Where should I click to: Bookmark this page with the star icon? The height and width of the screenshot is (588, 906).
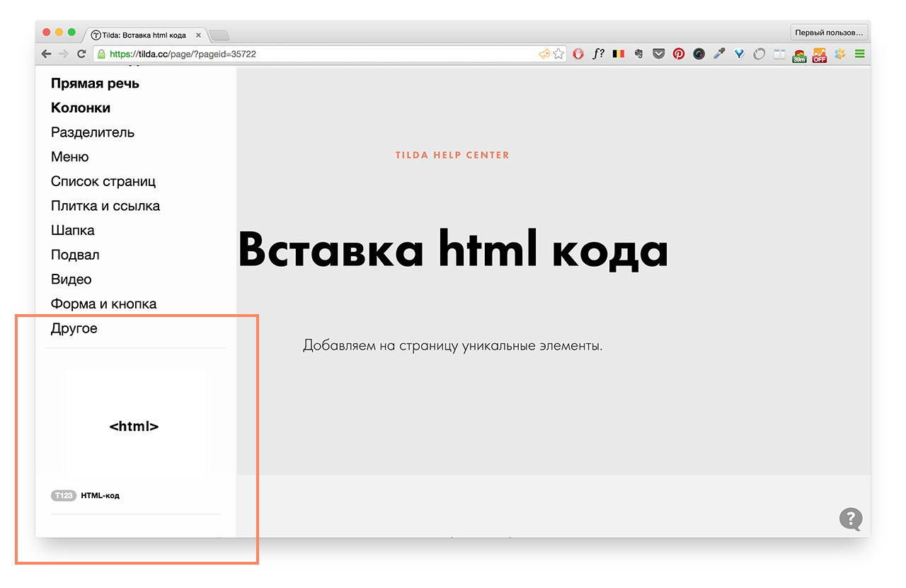tap(558, 54)
